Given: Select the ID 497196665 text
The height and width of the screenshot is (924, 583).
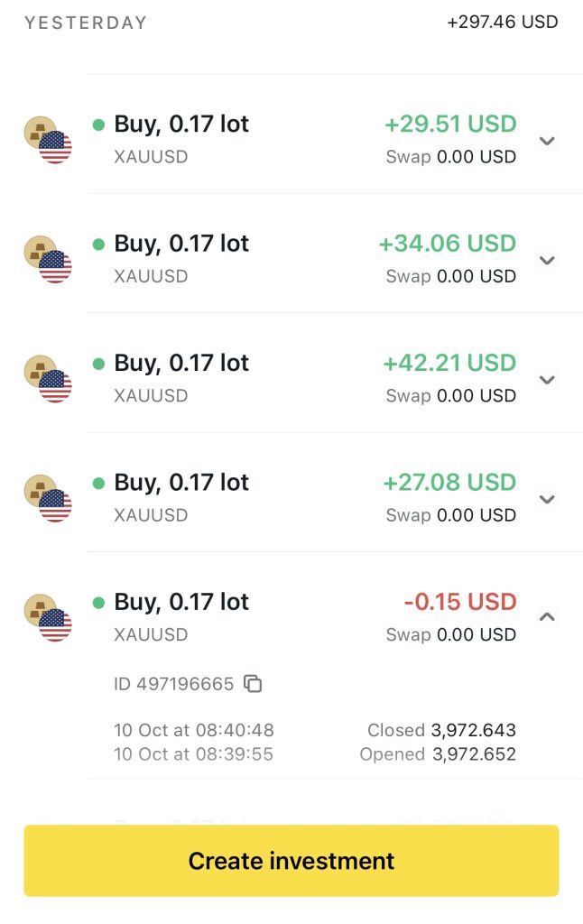Looking at the screenshot, I should click(173, 684).
